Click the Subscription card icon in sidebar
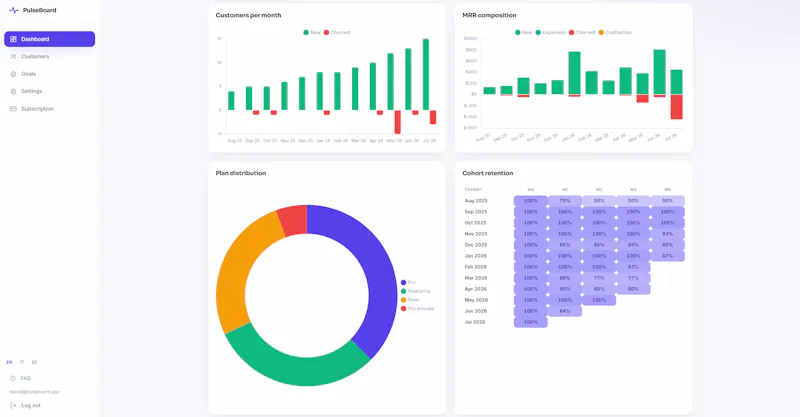The width and height of the screenshot is (800, 417). click(x=13, y=109)
